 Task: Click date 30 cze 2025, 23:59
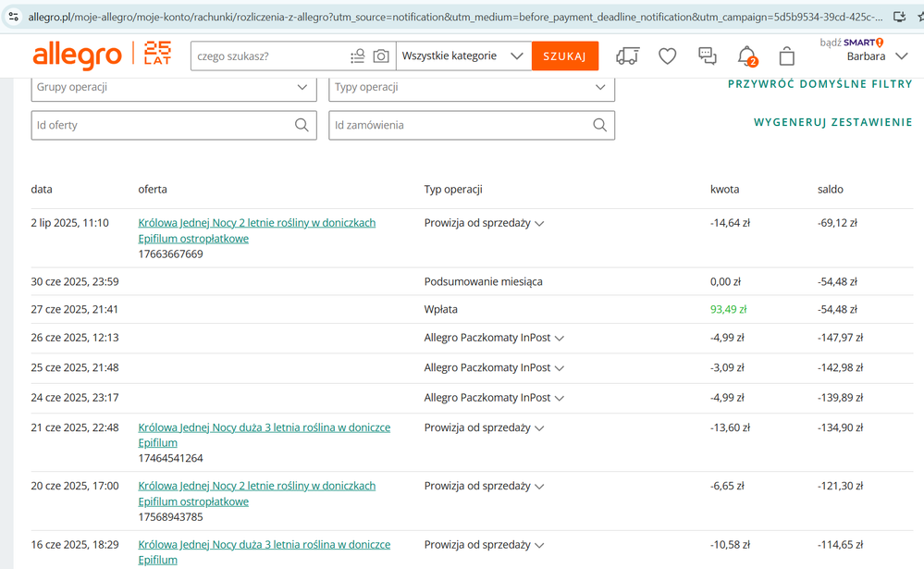click(75, 282)
